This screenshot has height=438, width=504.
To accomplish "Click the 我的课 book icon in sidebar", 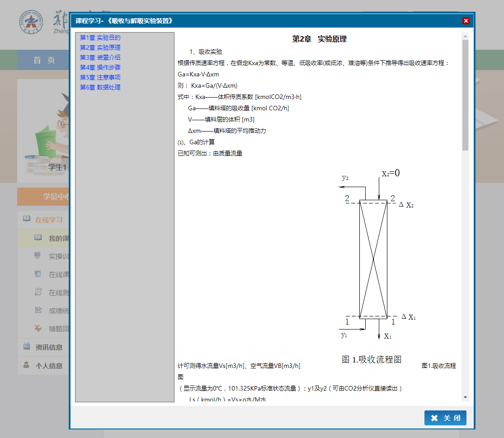I will pyautogui.click(x=38, y=238).
